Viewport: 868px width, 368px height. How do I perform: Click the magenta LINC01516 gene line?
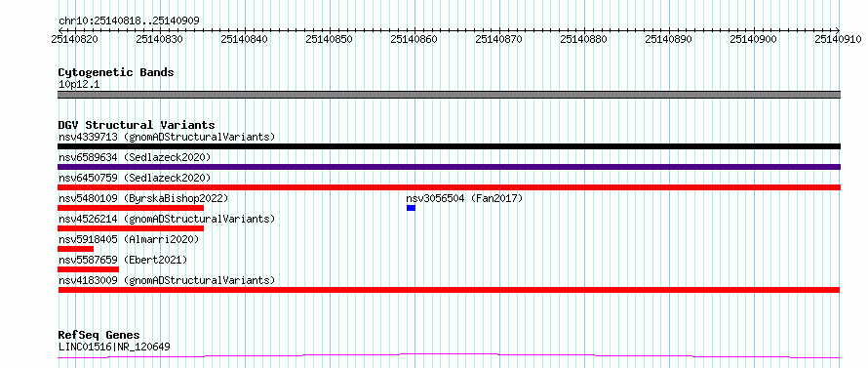(449, 355)
